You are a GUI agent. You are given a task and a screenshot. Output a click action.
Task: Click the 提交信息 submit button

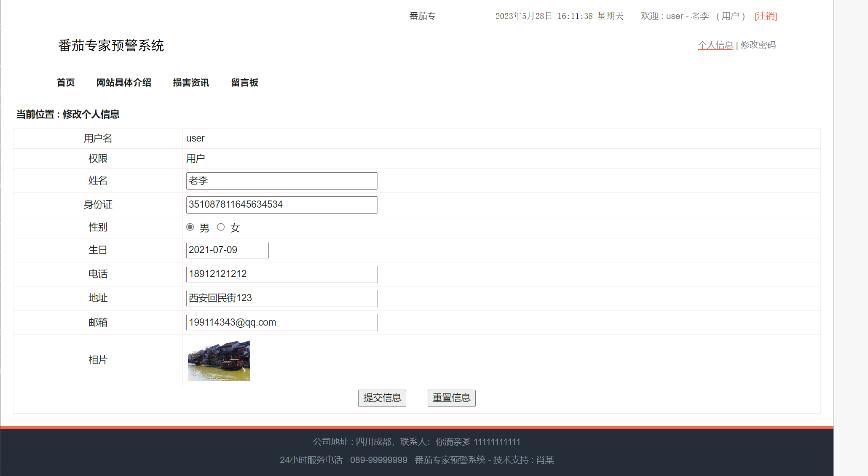pos(382,398)
